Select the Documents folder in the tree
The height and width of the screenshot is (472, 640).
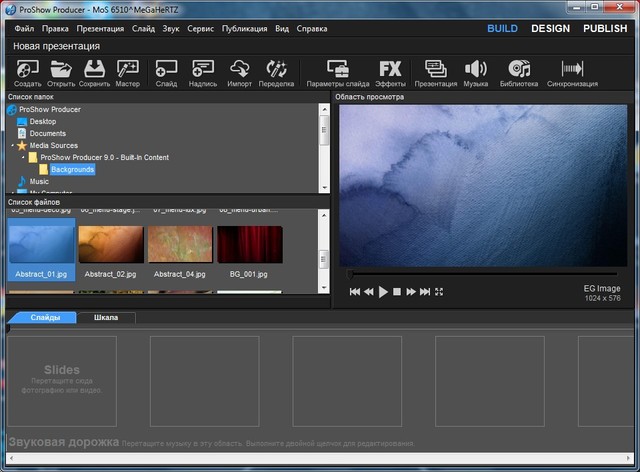47,133
